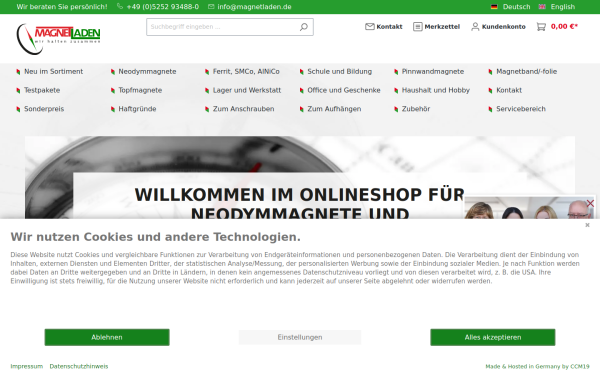600x375 pixels.
Task: Open Sonderpreis category
Action: [44, 109]
